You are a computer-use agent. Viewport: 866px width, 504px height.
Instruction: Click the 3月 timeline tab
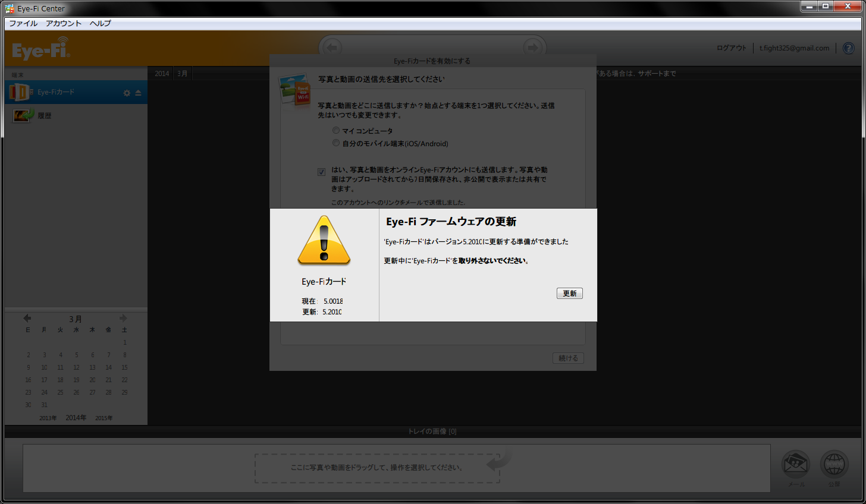(x=183, y=74)
